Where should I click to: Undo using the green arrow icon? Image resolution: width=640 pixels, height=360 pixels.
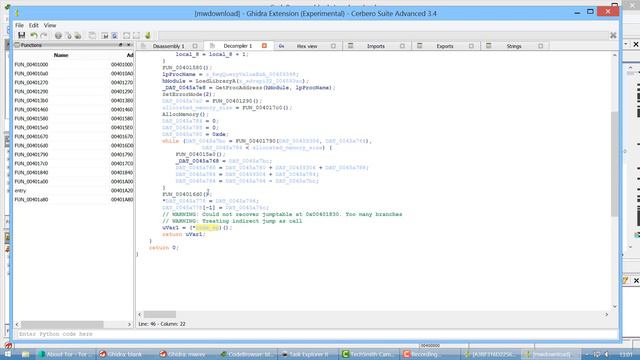[x=34, y=36]
